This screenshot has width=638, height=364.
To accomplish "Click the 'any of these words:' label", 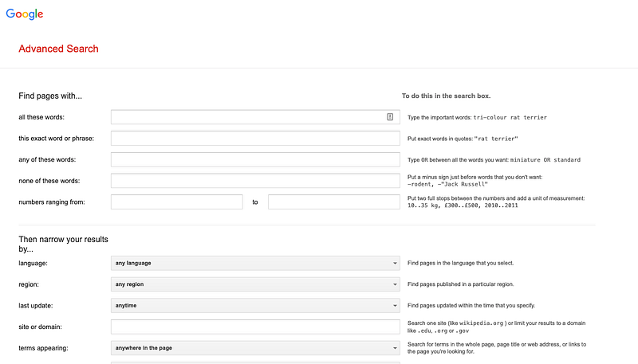I will pyautogui.click(x=47, y=159).
